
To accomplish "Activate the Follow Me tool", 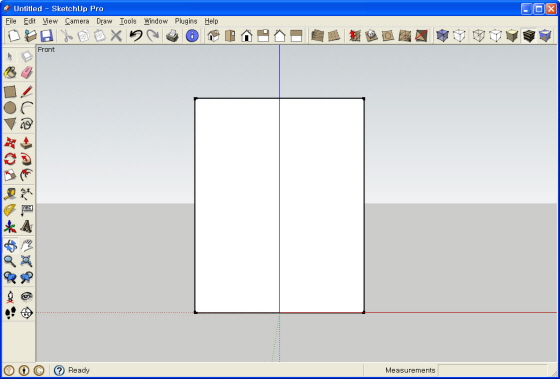I will click(x=26, y=159).
